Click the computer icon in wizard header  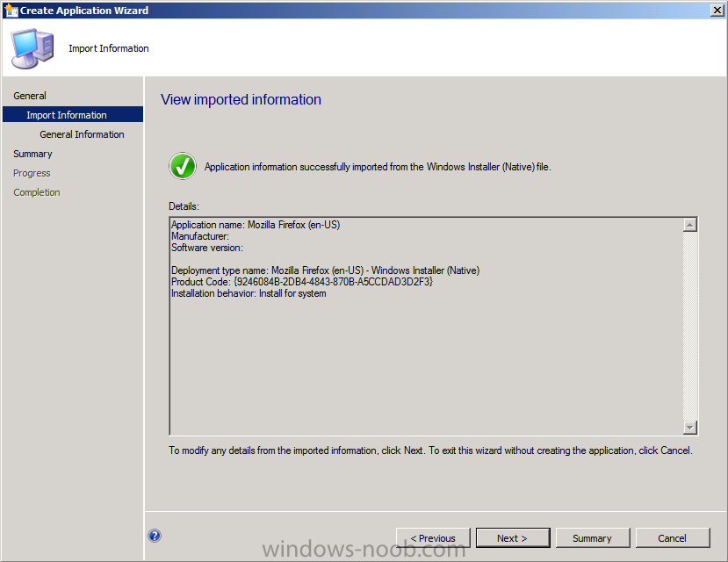coord(32,48)
